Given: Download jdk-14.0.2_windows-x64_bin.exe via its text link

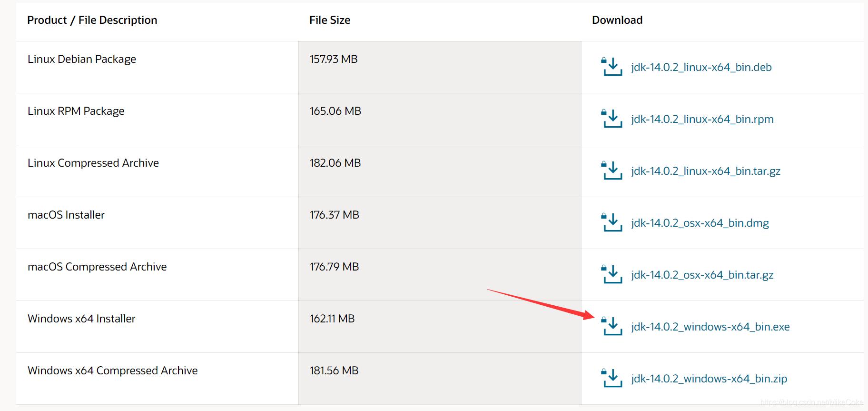Looking at the screenshot, I should click(x=710, y=327).
